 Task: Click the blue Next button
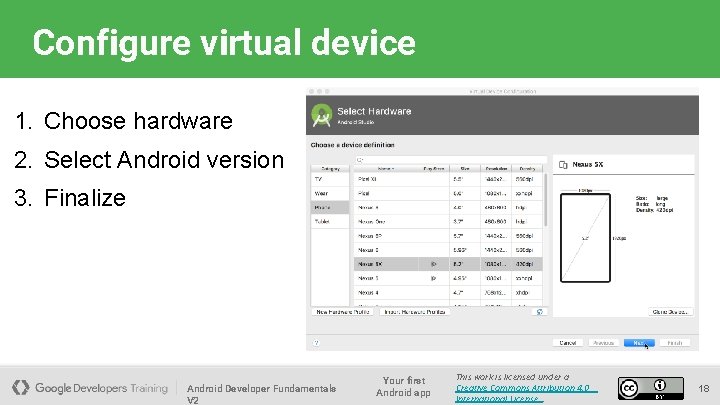click(639, 343)
